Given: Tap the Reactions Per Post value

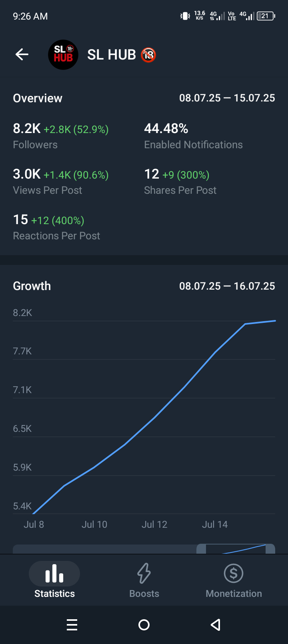Looking at the screenshot, I should point(21,220).
